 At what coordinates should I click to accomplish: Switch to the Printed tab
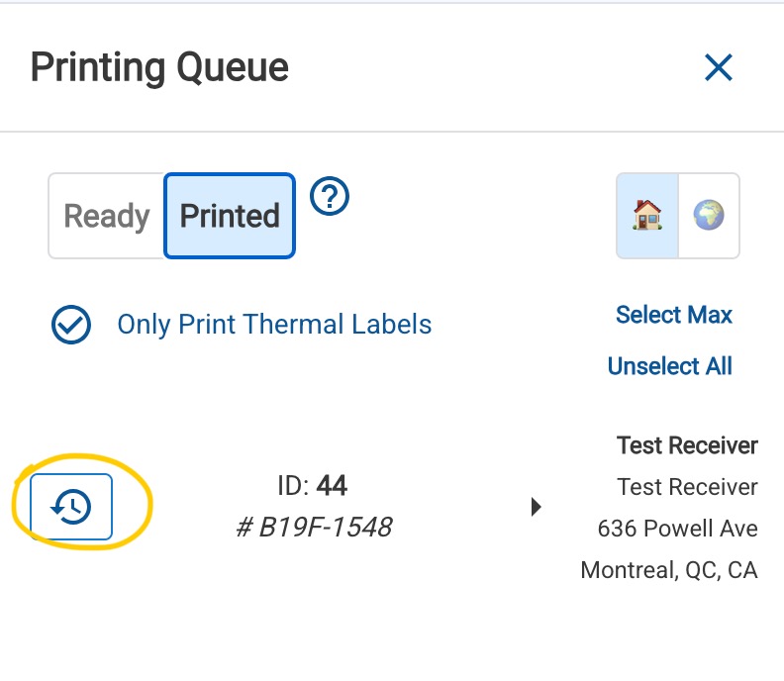(x=230, y=216)
